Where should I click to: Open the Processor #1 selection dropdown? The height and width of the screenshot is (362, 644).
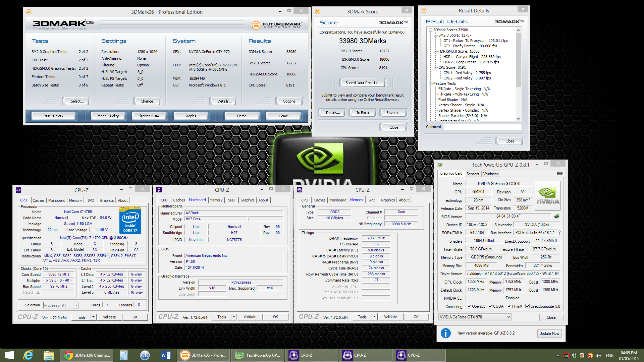click(61, 305)
